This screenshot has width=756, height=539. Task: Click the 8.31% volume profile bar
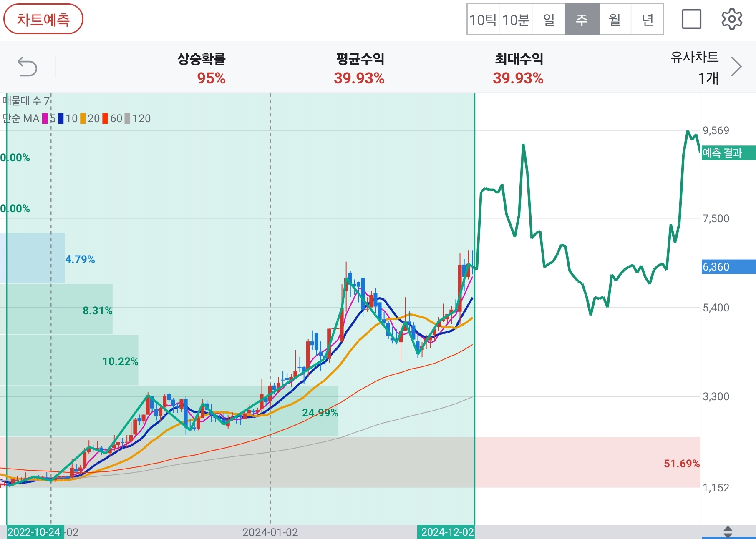56,309
